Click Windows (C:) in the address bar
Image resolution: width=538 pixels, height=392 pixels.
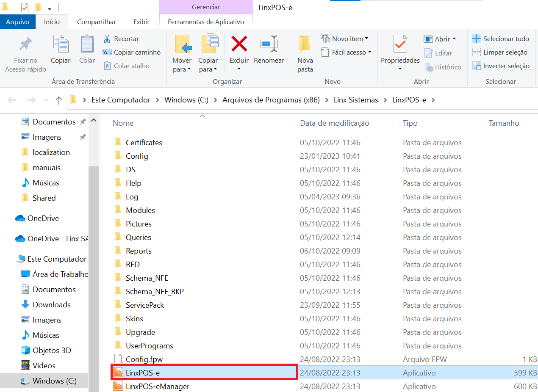point(186,100)
